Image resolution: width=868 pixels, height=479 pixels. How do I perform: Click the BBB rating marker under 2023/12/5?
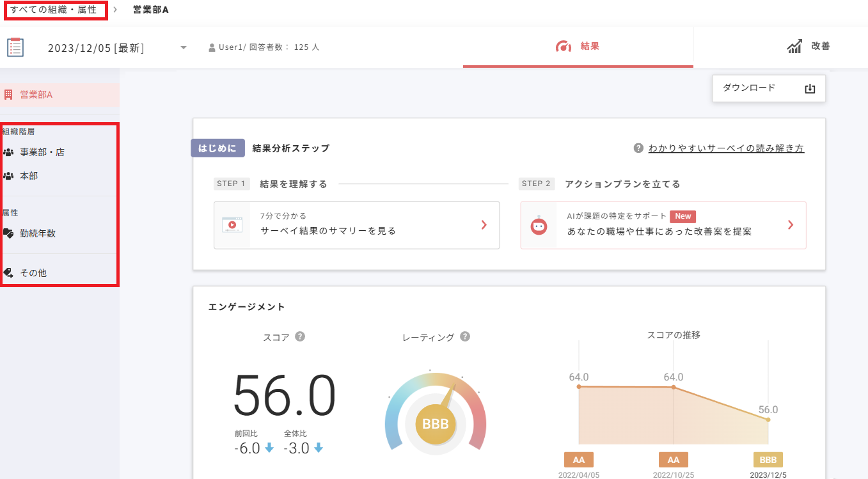pyautogui.click(x=768, y=459)
